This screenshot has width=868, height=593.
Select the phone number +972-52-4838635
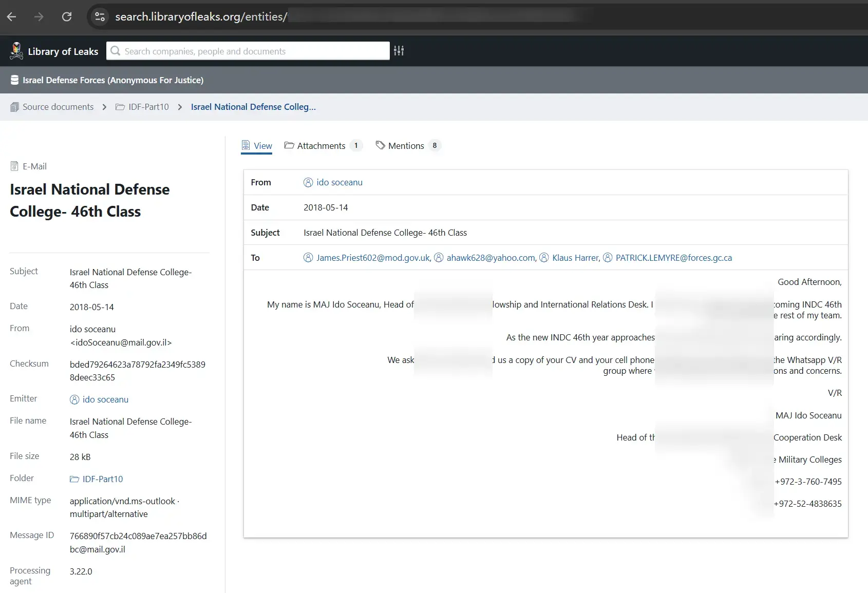[807, 504]
